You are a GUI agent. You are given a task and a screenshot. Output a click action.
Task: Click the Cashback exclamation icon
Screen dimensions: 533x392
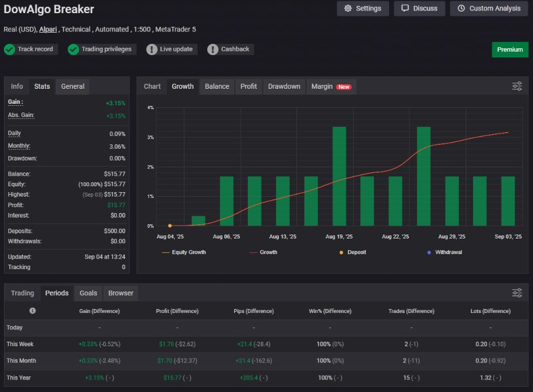[x=213, y=49]
